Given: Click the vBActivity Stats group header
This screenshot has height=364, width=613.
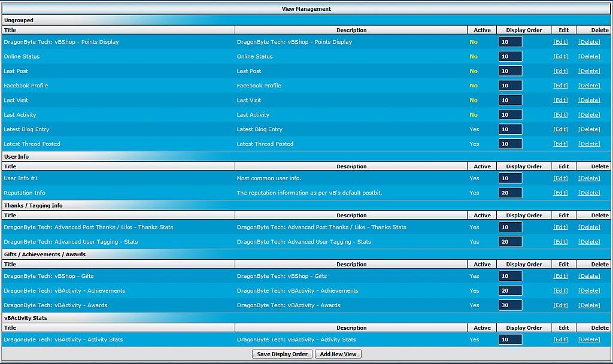Looking at the screenshot, I should 306,318.
